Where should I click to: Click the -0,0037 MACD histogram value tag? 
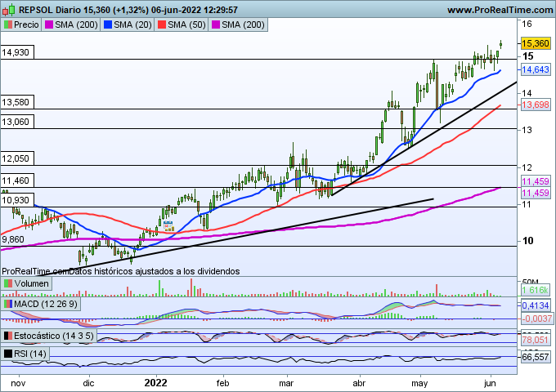pos(536,318)
